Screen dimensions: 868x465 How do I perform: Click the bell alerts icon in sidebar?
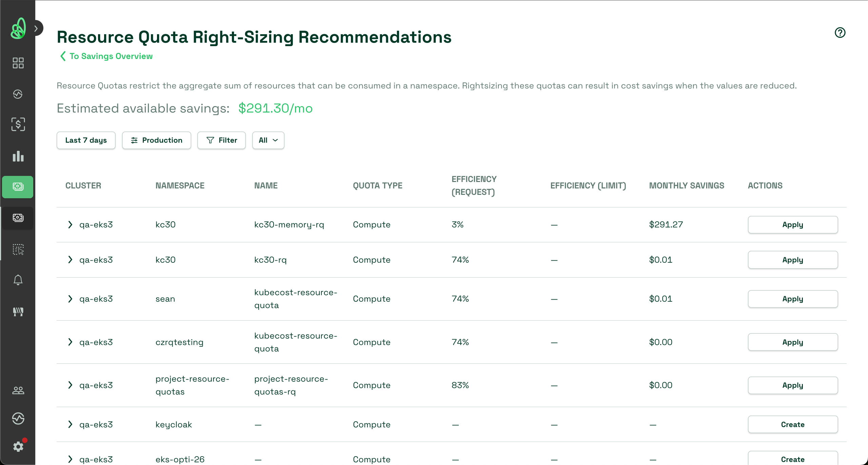[x=18, y=280]
